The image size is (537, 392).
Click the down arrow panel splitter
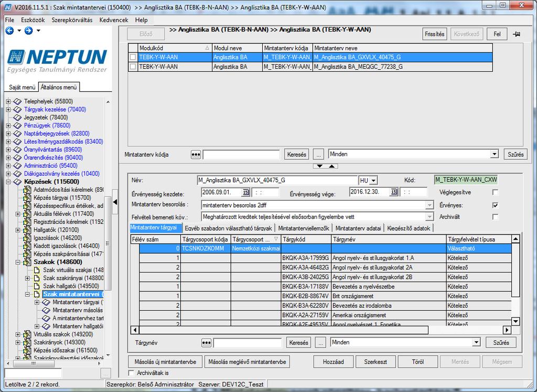319,166
